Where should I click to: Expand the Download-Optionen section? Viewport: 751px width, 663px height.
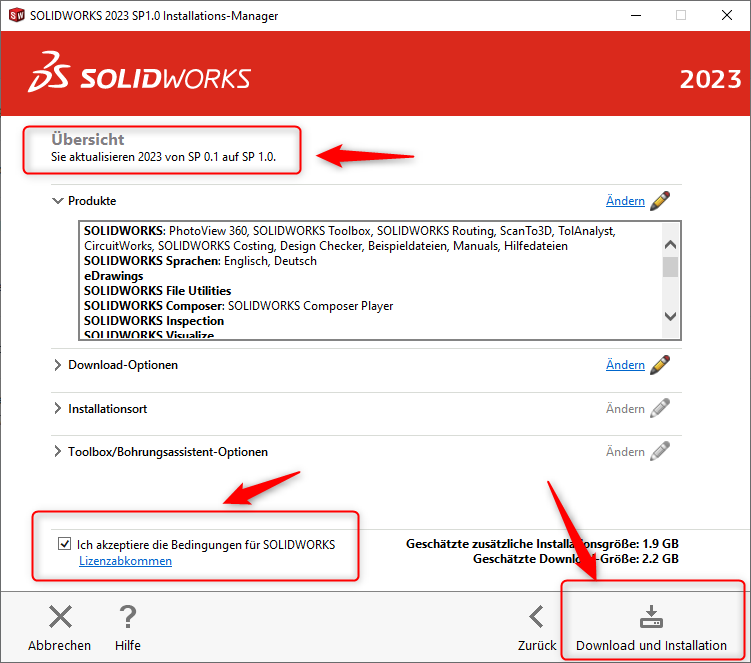tap(57, 365)
